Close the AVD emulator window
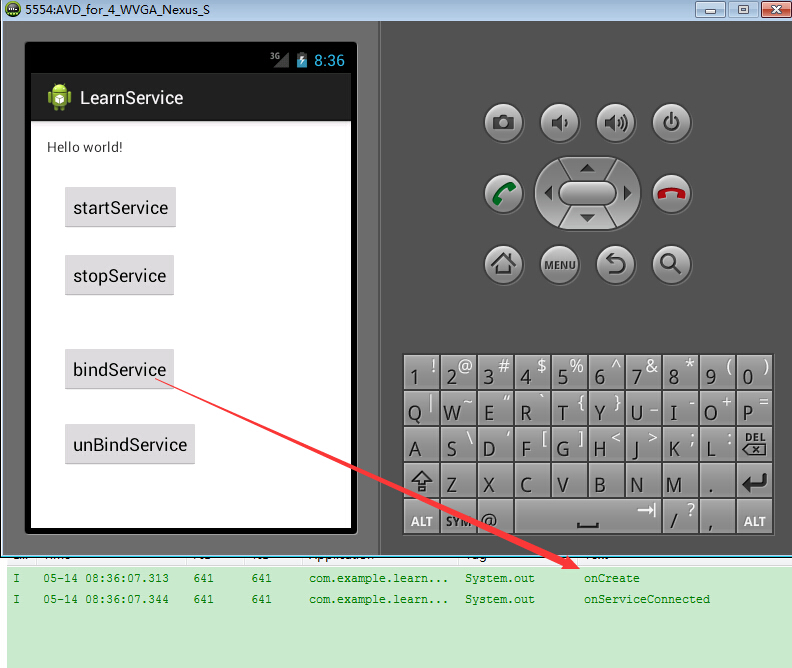 [x=776, y=10]
